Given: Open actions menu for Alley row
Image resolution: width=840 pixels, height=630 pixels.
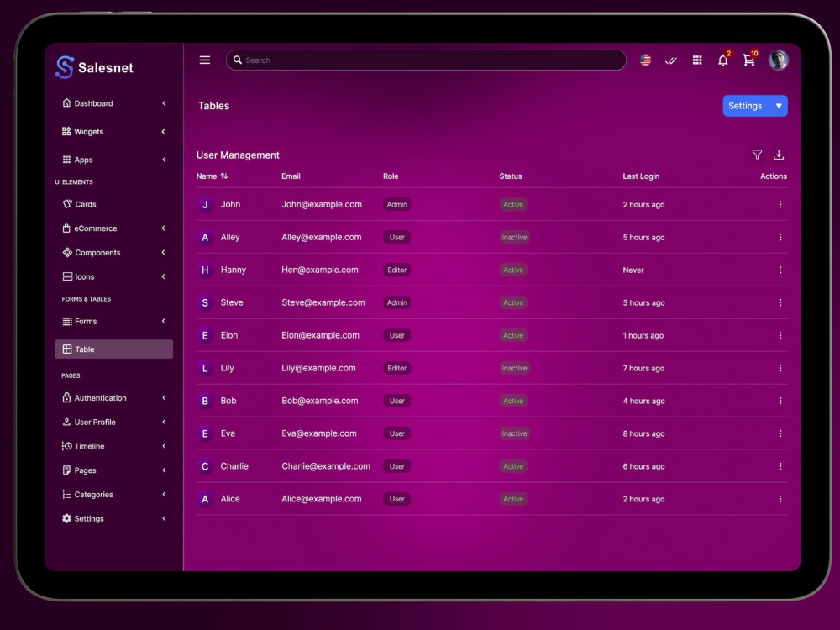Looking at the screenshot, I should tap(780, 237).
